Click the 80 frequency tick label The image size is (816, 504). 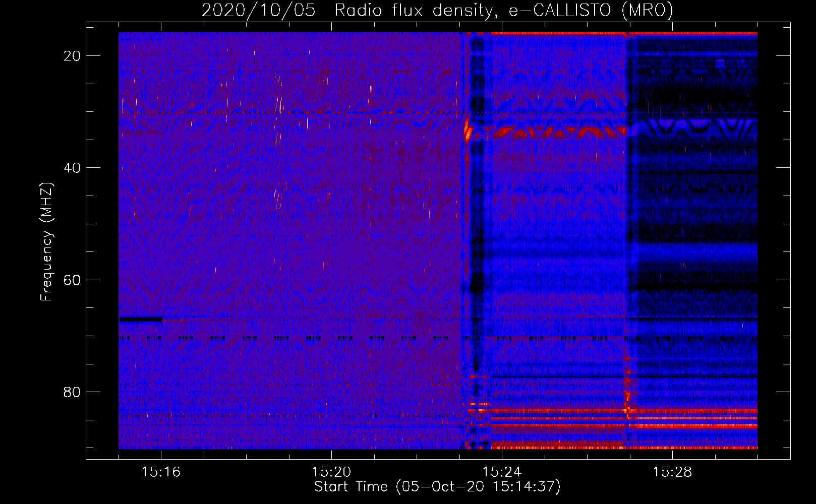72,392
